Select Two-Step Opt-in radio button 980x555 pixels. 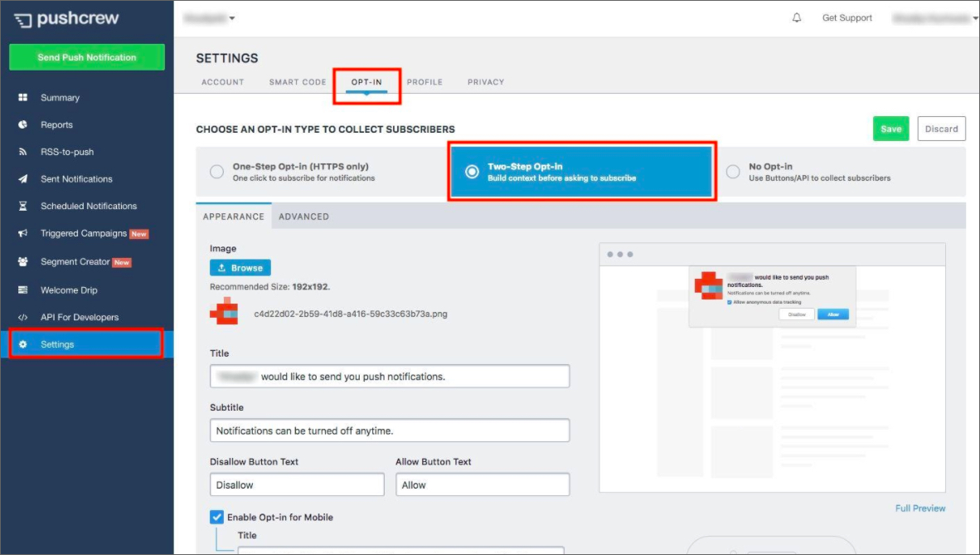click(x=472, y=172)
